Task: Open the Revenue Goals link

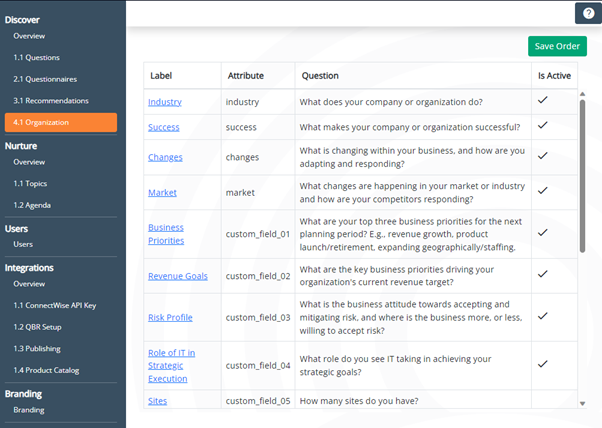Action: click(178, 276)
